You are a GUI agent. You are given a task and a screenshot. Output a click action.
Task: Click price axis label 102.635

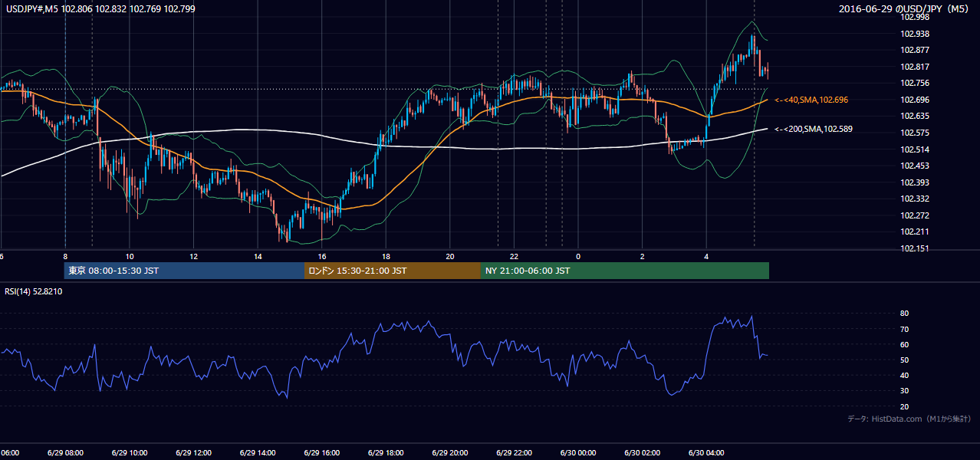coord(914,117)
